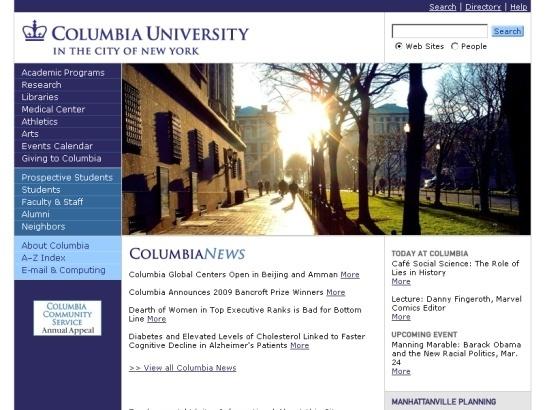Open Research in the sidebar menu
Screen dimensions: 545x410
click(41, 85)
